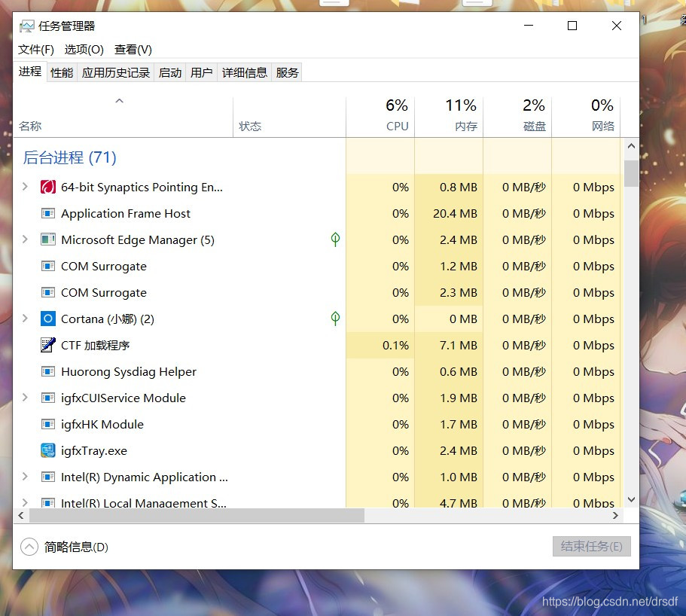Screen dimensions: 686x616
Task: Click the vertical scrollbar thumb
Action: point(631,174)
